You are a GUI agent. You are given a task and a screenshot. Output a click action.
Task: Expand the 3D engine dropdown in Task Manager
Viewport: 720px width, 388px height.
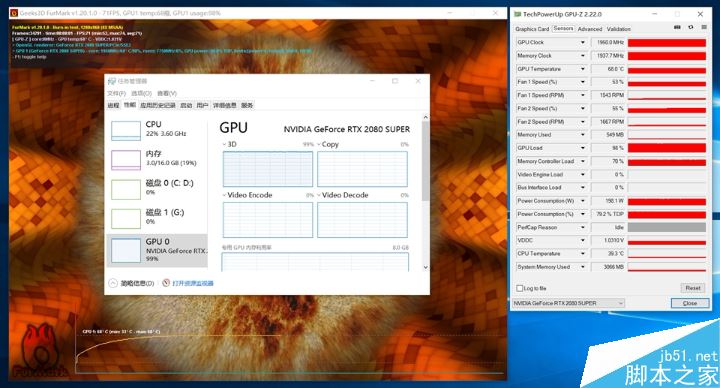point(224,144)
